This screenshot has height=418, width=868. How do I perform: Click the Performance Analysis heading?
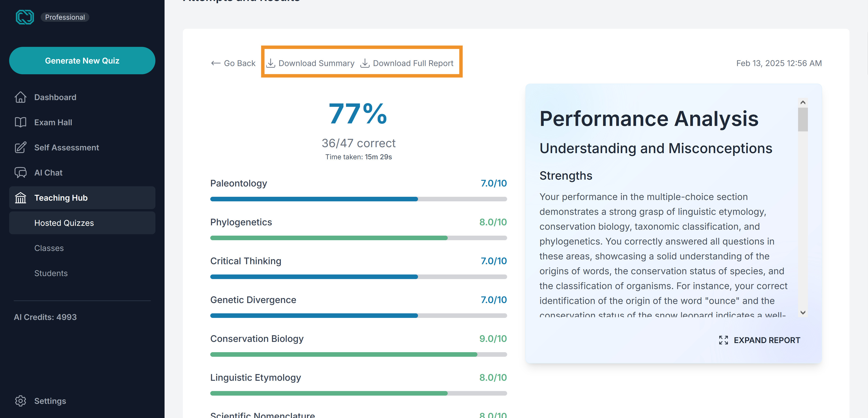pos(649,119)
